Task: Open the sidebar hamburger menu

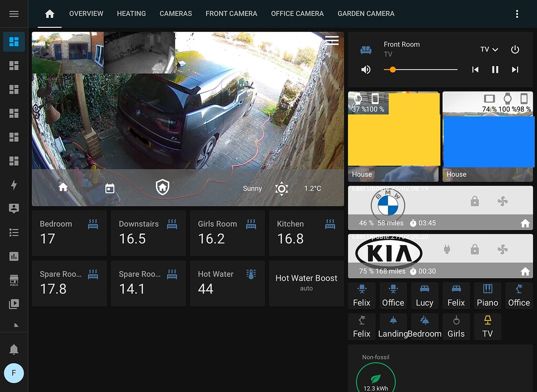Action: pos(14,14)
